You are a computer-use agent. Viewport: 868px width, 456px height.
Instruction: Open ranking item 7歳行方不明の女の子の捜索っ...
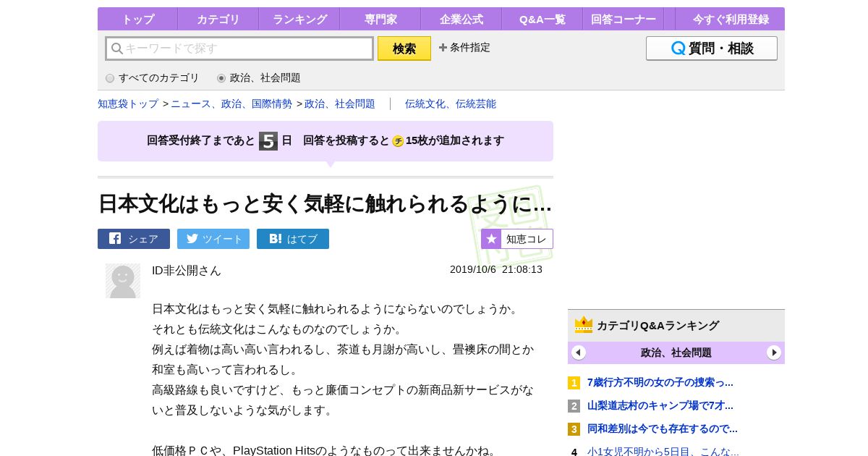point(660,382)
